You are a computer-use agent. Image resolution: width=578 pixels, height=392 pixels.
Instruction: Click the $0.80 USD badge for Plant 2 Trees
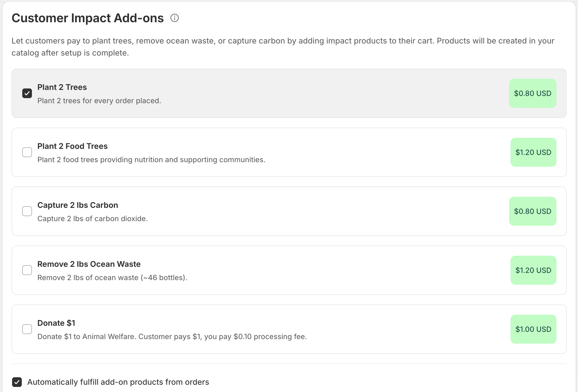coord(533,94)
